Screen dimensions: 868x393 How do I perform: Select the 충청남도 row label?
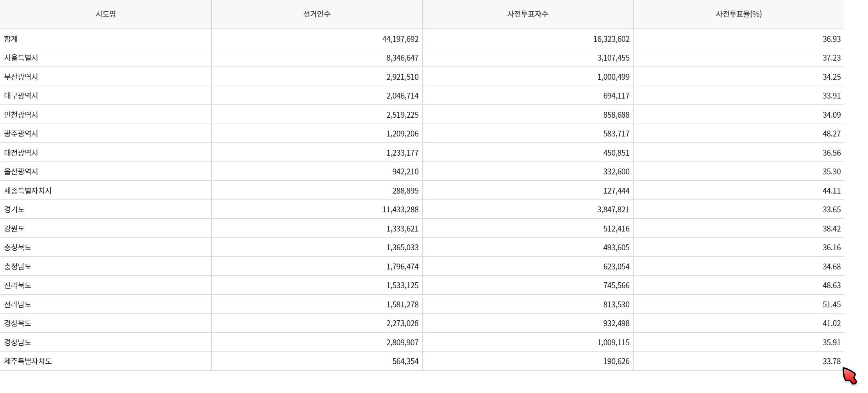18,266
